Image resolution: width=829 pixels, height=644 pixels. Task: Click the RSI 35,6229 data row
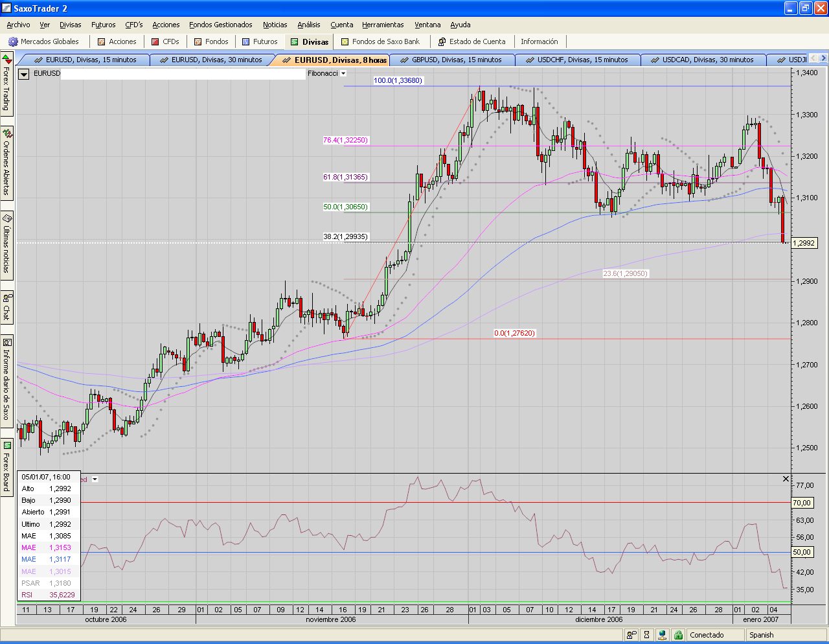click(49, 595)
